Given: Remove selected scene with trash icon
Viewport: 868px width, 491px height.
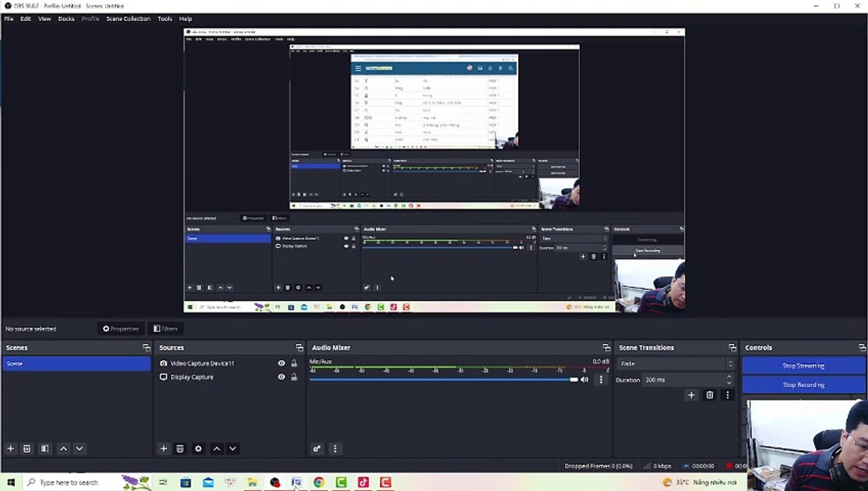Looking at the screenshot, I should 27,448.
